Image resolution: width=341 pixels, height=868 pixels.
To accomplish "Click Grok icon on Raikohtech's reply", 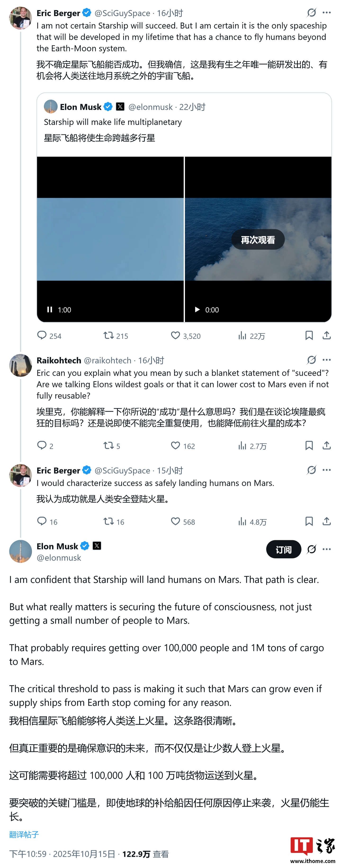I will point(311,360).
